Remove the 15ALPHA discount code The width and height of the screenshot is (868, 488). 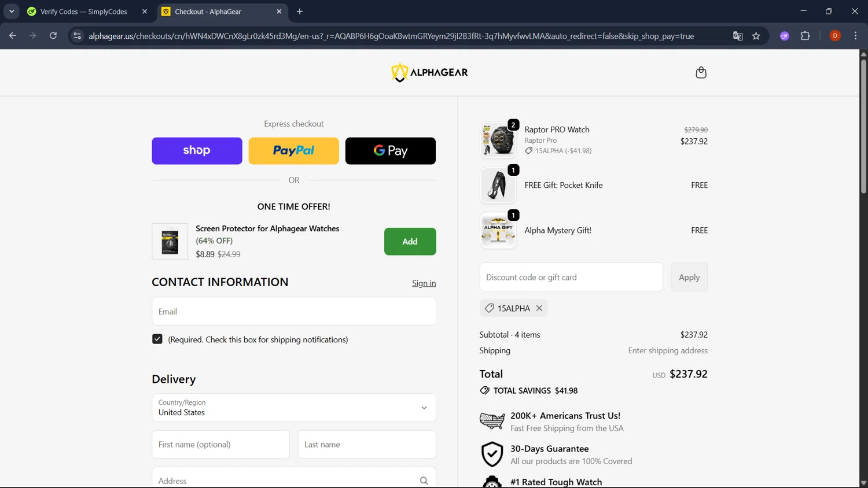click(x=539, y=308)
